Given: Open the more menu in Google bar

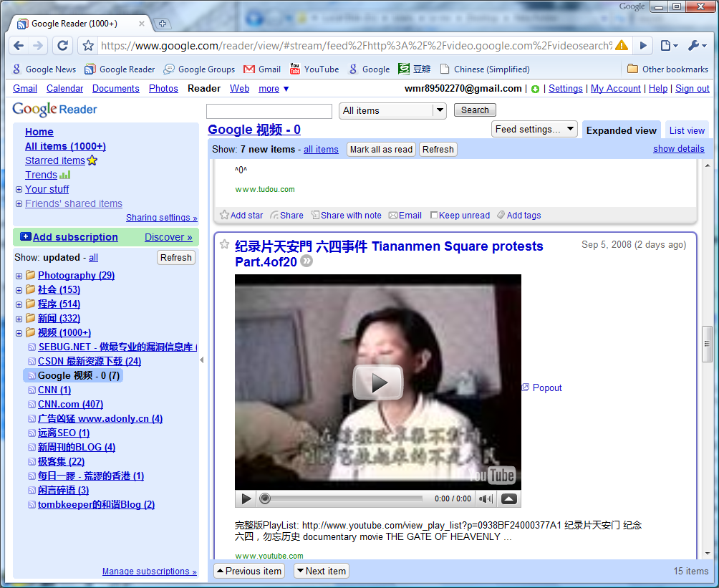Looking at the screenshot, I should point(274,89).
